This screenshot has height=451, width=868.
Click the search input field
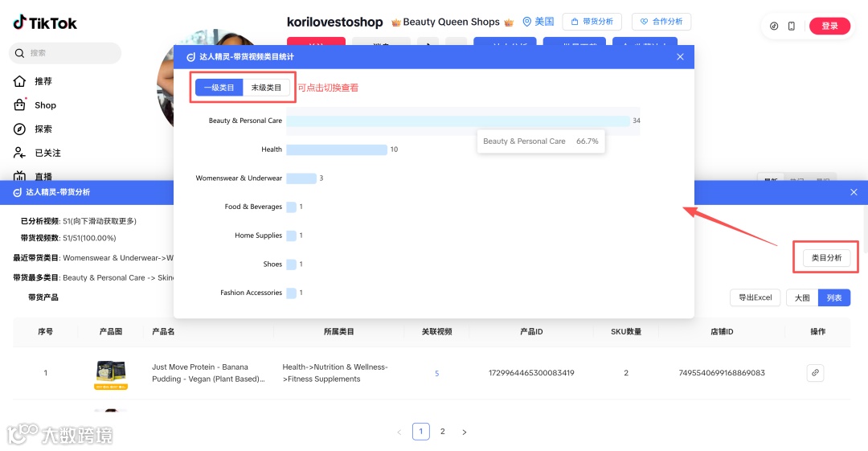(65, 53)
